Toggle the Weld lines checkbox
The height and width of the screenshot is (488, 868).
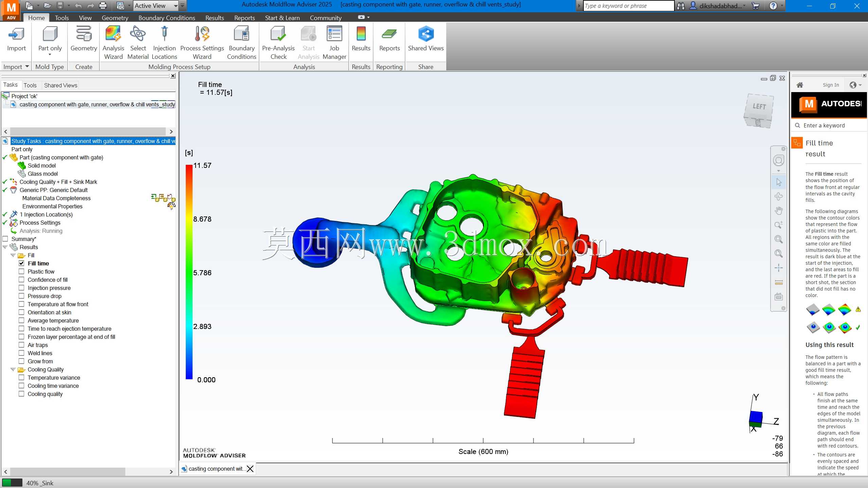click(x=21, y=353)
